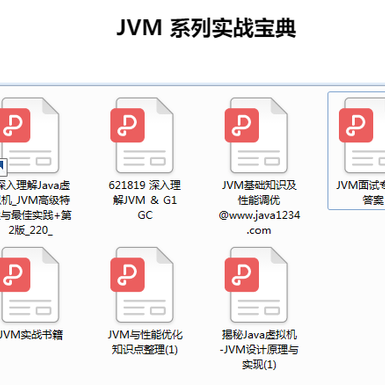Viewport: 385px width, 385px height.
Task: Click the JVM与性能优化知识点整理(1) label
Action: coord(145,342)
